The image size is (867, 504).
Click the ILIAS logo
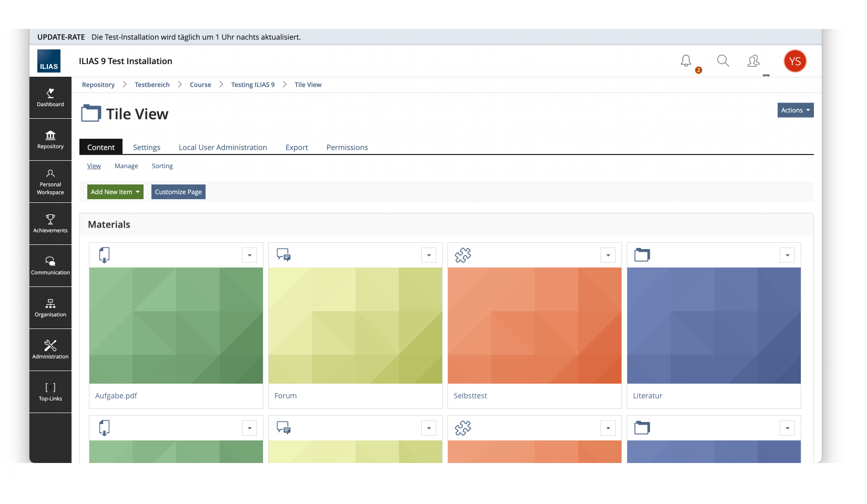[49, 61]
